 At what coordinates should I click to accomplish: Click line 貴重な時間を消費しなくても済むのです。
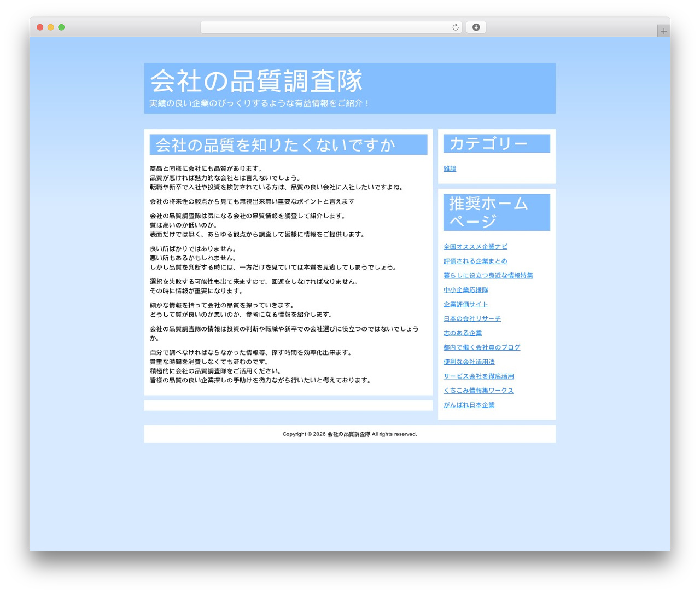(209, 362)
